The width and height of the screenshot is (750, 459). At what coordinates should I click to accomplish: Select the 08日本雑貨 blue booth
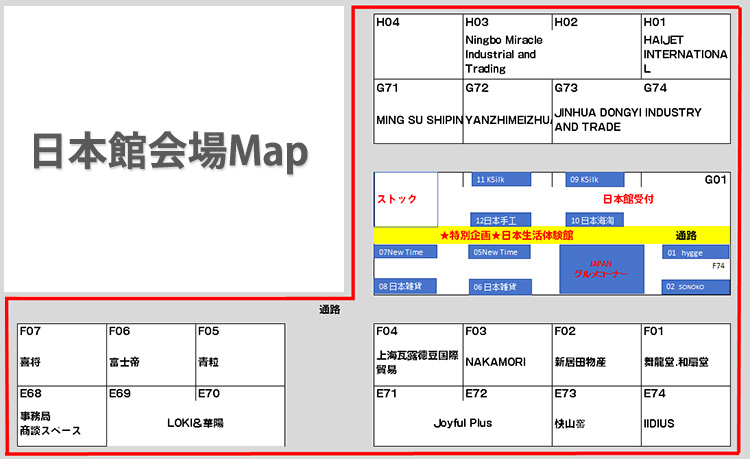point(406,286)
